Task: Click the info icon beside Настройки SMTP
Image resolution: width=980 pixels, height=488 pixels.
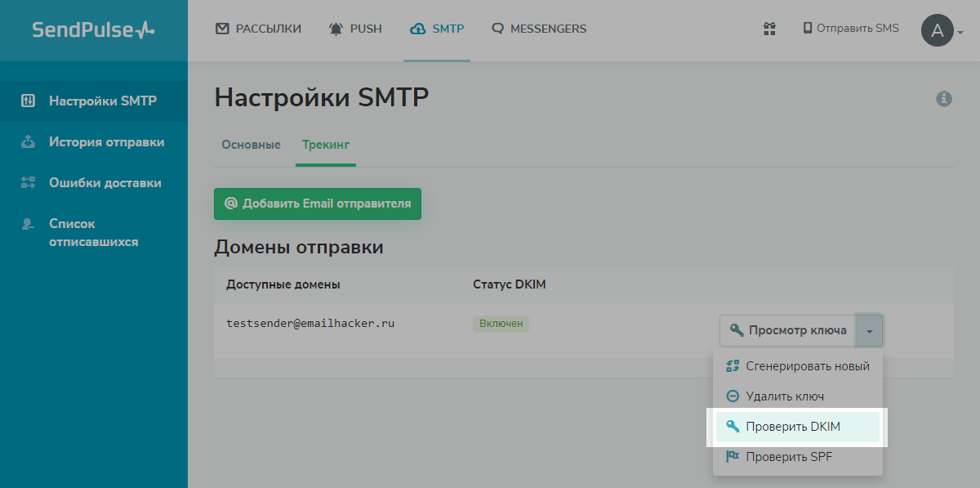Action: (x=944, y=99)
